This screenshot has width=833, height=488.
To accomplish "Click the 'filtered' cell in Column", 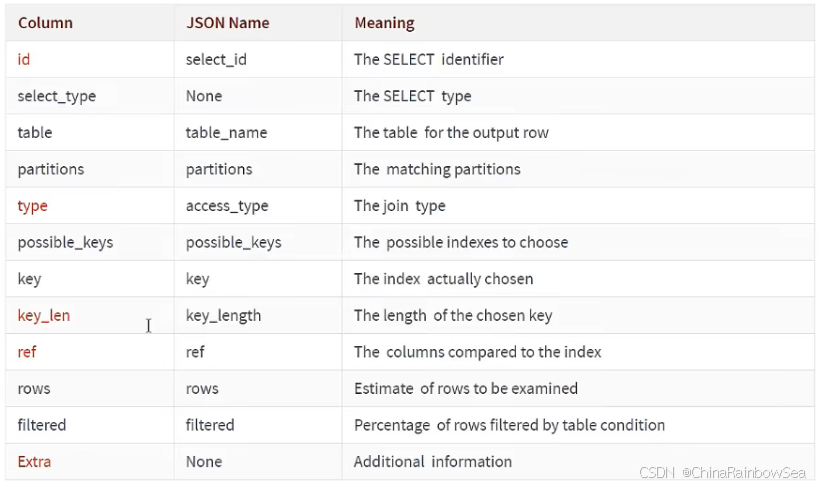I will (42, 425).
